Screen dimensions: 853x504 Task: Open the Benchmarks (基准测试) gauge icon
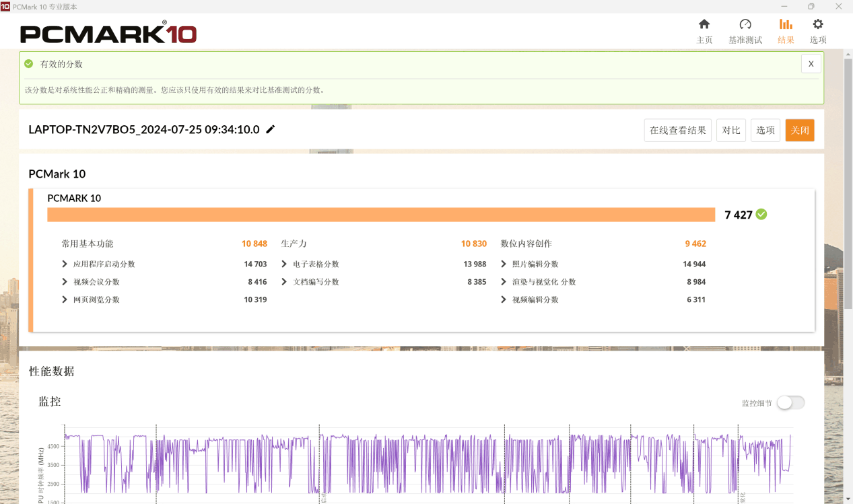pyautogui.click(x=745, y=25)
